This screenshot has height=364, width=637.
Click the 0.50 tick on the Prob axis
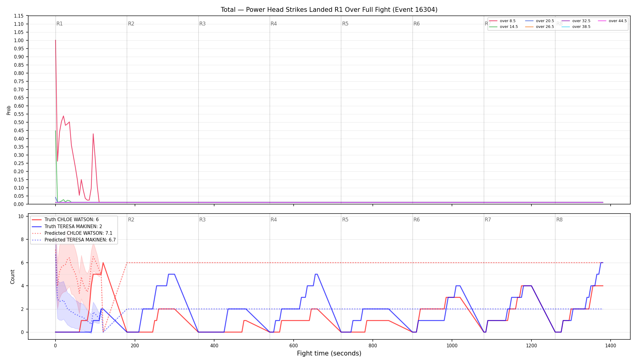click(19, 122)
